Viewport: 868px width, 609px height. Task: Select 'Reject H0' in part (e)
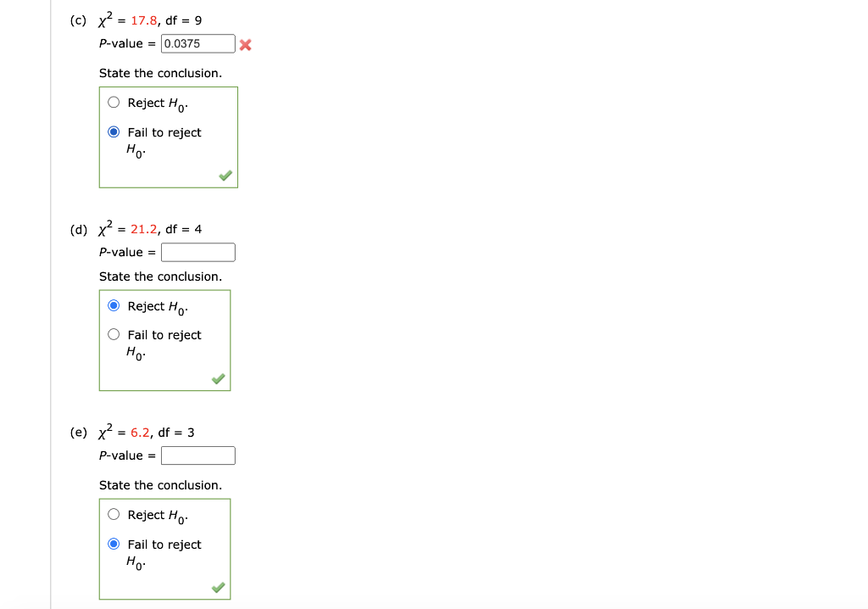113,514
